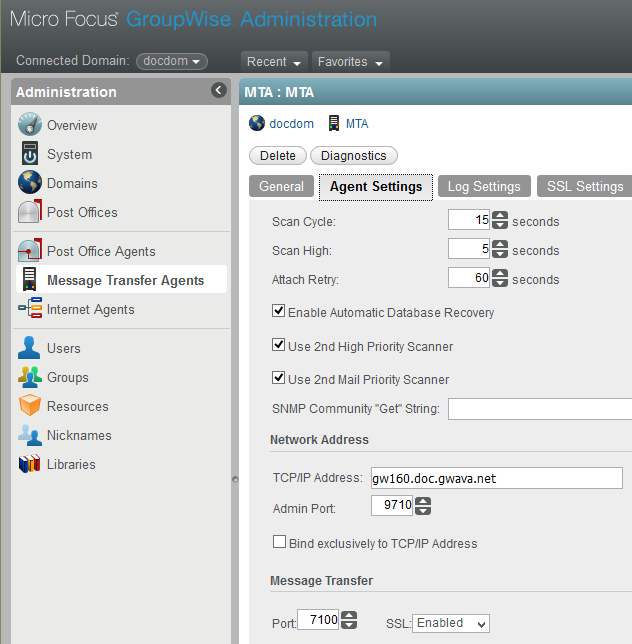Click the Attach Retry value field
The height and width of the screenshot is (644, 632).
[x=469, y=278]
